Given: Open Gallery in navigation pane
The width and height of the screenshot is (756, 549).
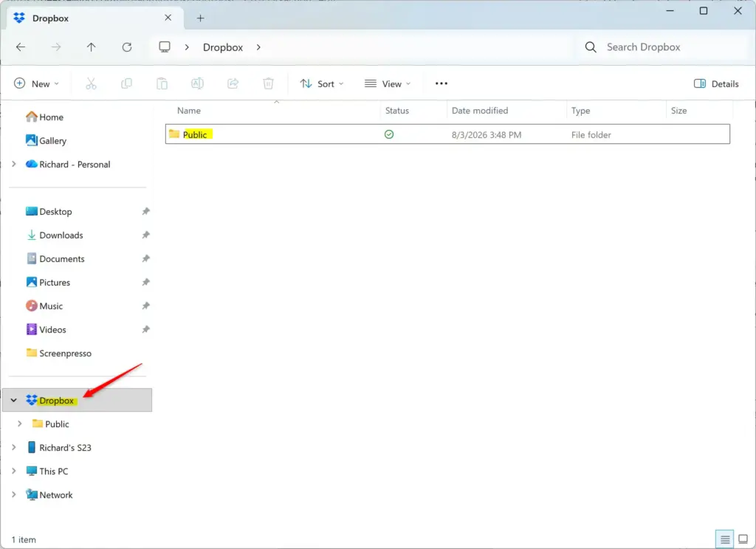Looking at the screenshot, I should pyautogui.click(x=47, y=140).
